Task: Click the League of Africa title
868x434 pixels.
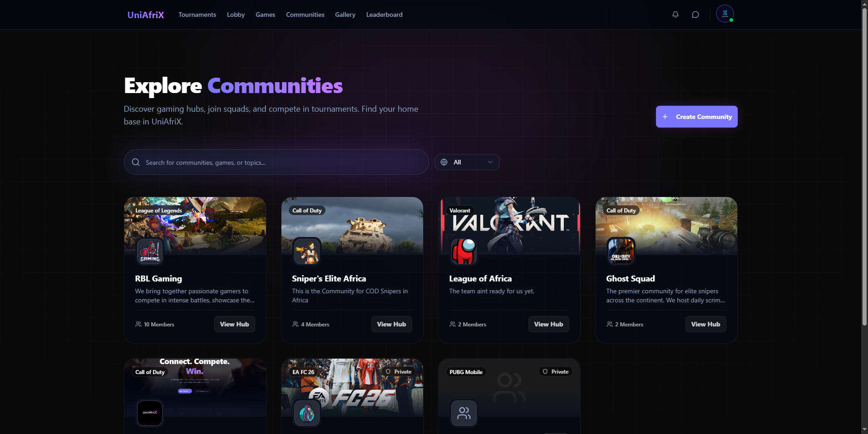Action: click(480, 279)
